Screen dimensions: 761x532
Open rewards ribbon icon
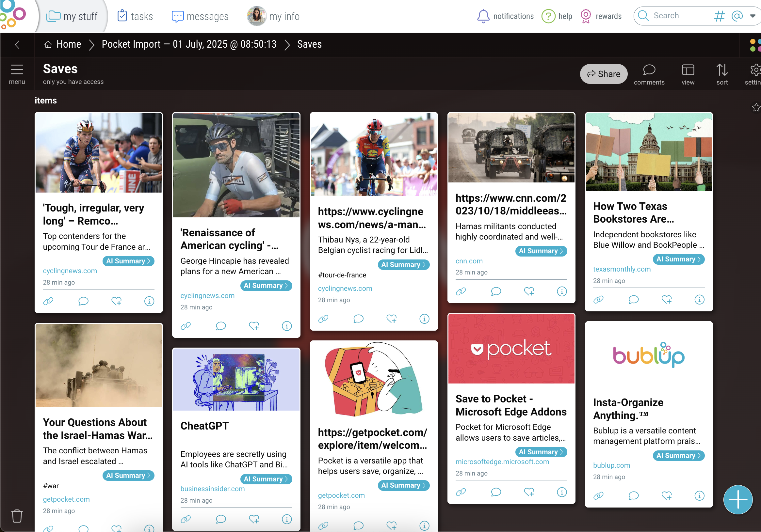[x=586, y=16]
